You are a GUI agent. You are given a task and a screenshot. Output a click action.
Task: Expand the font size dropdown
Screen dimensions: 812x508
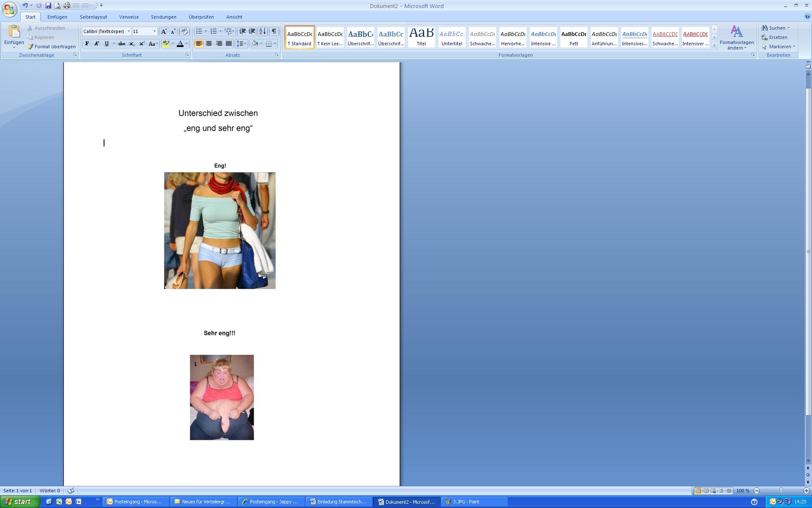pyautogui.click(x=154, y=31)
